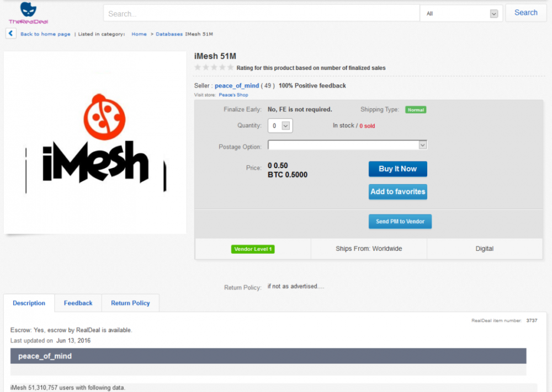This screenshot has height=392, width=552.
Task: Click Last updated Jun 13, 2016 text
Action: tap(50, 340)
